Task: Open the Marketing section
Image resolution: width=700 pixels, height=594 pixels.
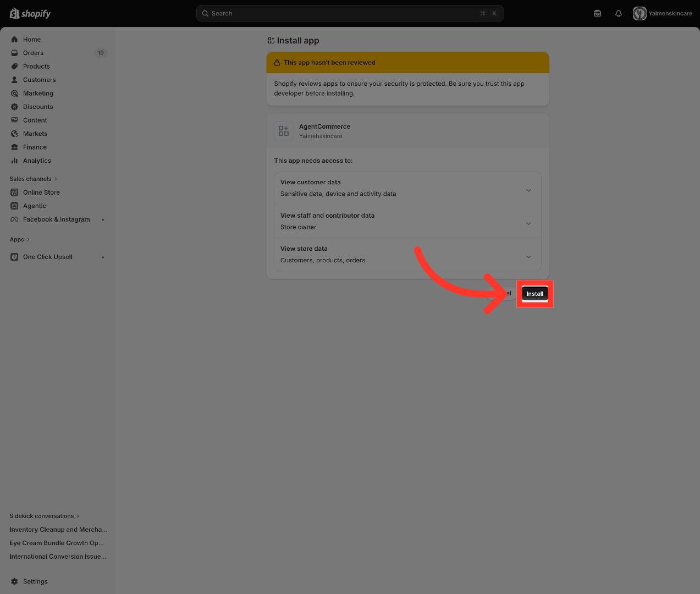Action: pyautogui.click(x=38, y=94)
